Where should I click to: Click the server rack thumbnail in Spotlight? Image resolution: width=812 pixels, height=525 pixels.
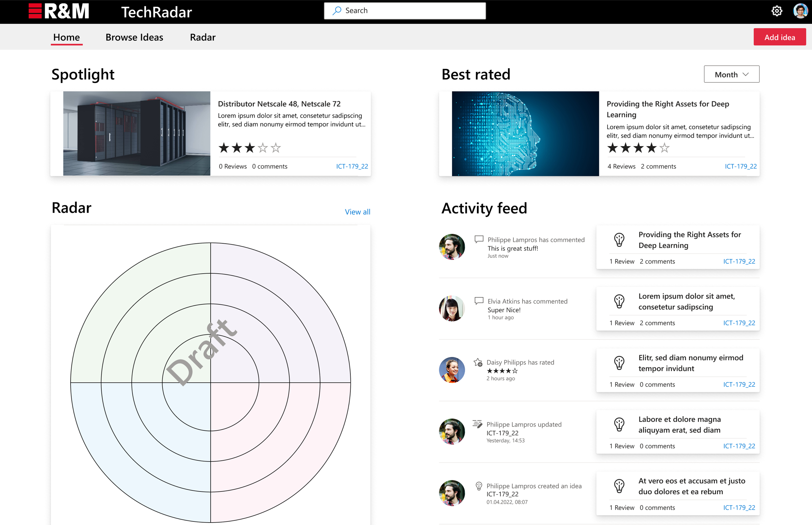point(137,133)
